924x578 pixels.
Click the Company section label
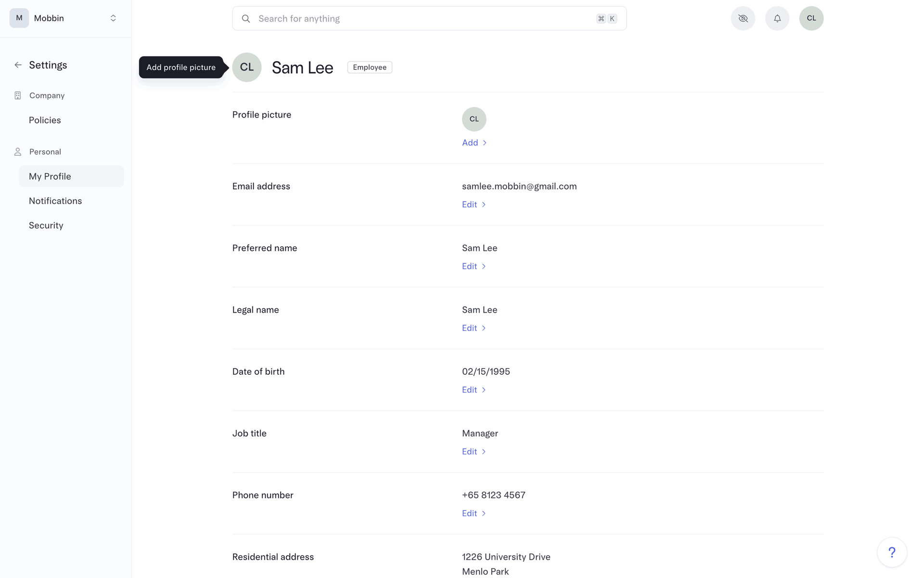click(47, 95)
